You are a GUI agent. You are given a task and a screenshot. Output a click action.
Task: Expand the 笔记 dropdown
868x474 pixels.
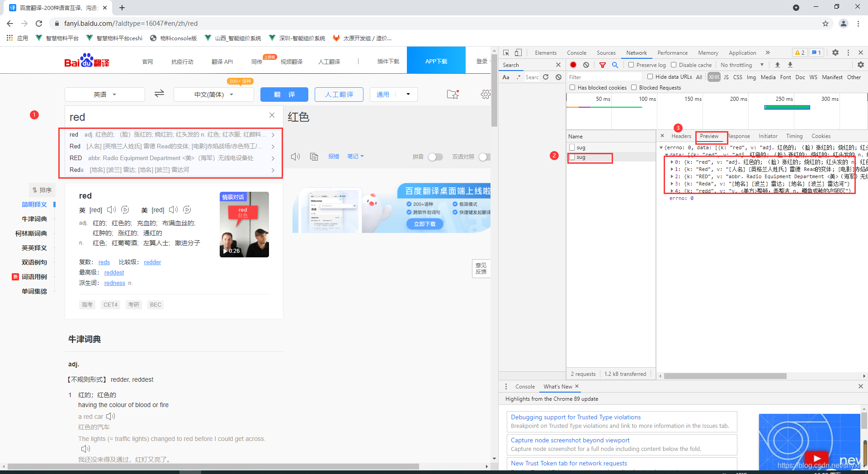coord(356,156)
